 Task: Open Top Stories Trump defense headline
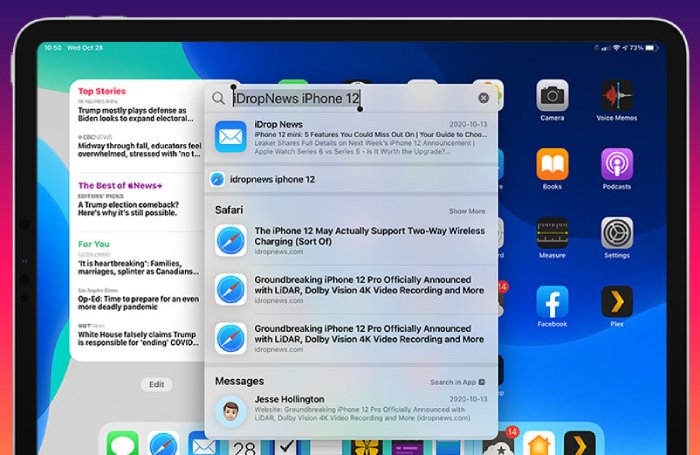coord(134,112)
